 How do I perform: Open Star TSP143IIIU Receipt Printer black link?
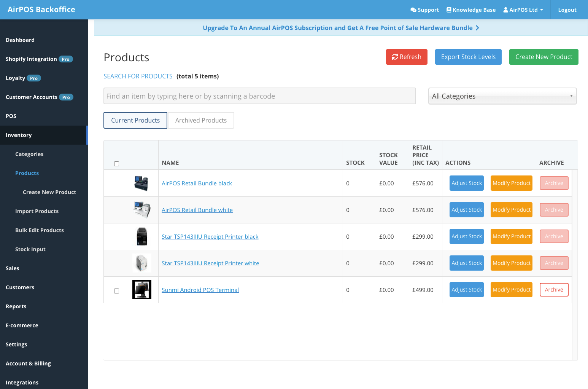point(210,237)
